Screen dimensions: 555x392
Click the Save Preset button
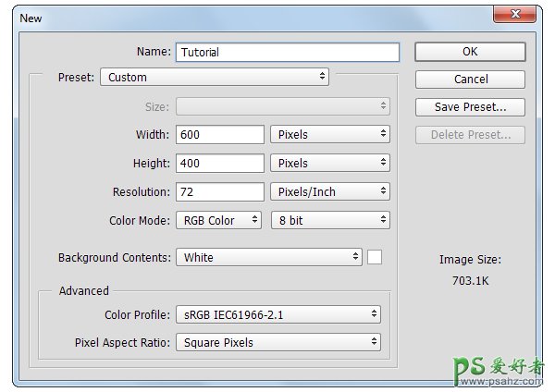[x=470, y=107]
